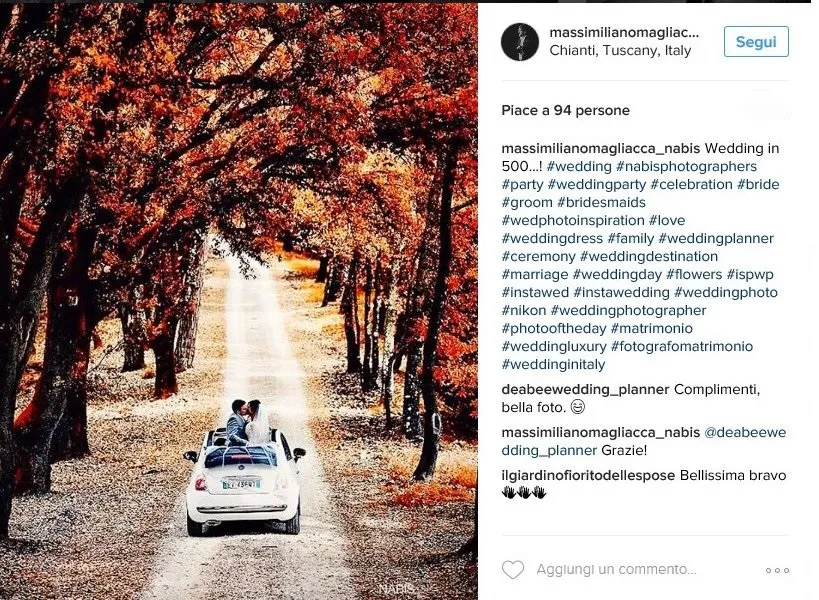819x600 pixels.
Task: Open the username link in the post header
Action: (624, 32)
